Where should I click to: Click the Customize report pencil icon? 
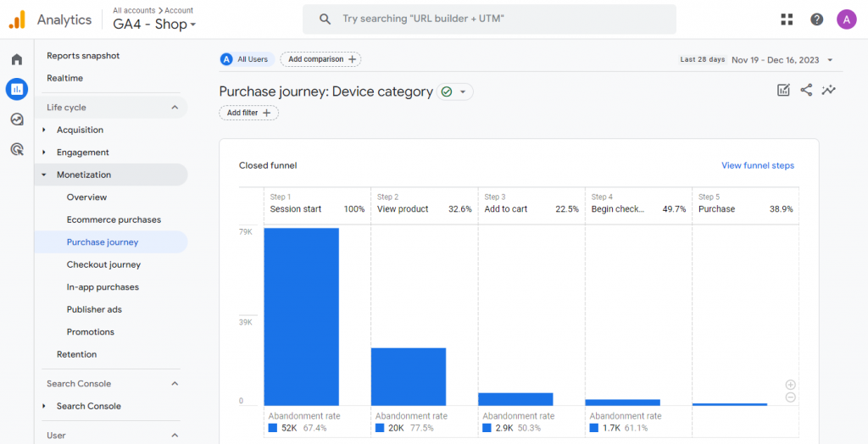coord(783,90)
